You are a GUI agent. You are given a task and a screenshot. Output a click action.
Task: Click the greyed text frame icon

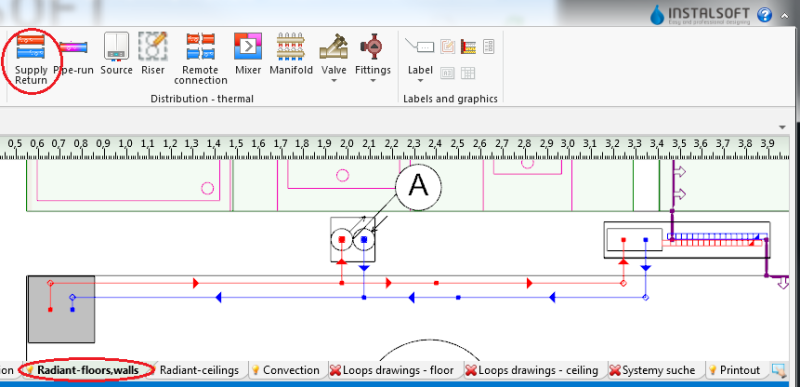[x=447, y=73]
